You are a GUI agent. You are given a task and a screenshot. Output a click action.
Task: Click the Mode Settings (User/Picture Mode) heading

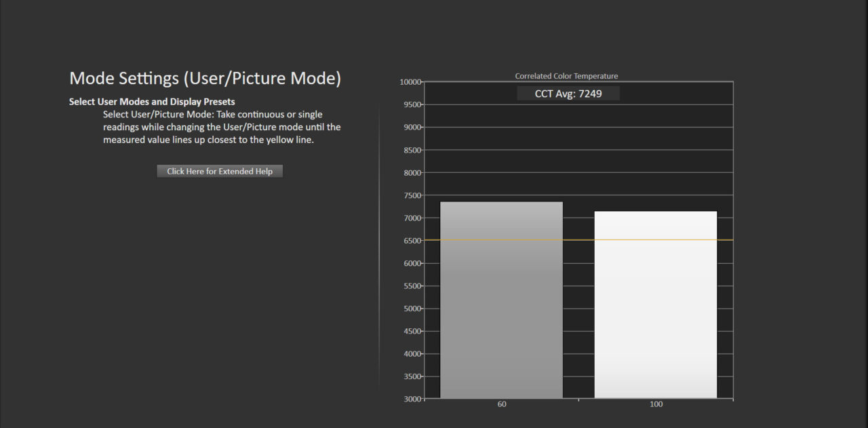(x=205, y=79)
